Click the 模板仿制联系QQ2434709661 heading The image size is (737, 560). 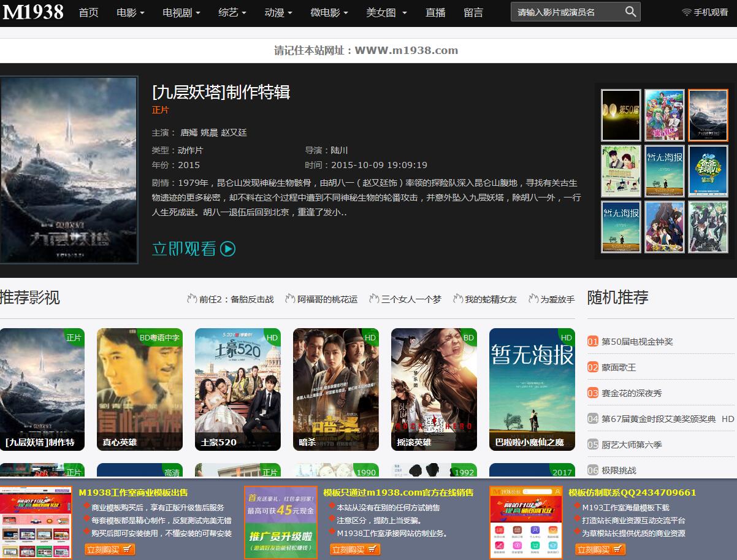click(x=632, y=493)
